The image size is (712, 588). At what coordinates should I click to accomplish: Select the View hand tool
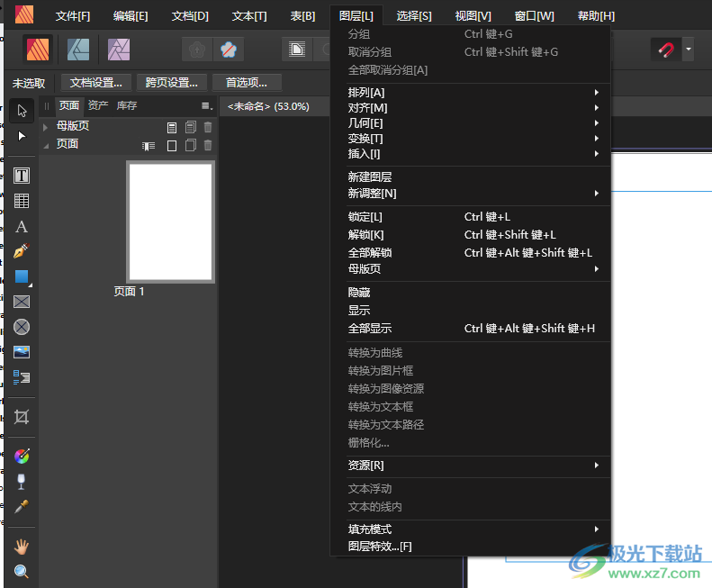point(22,547)
